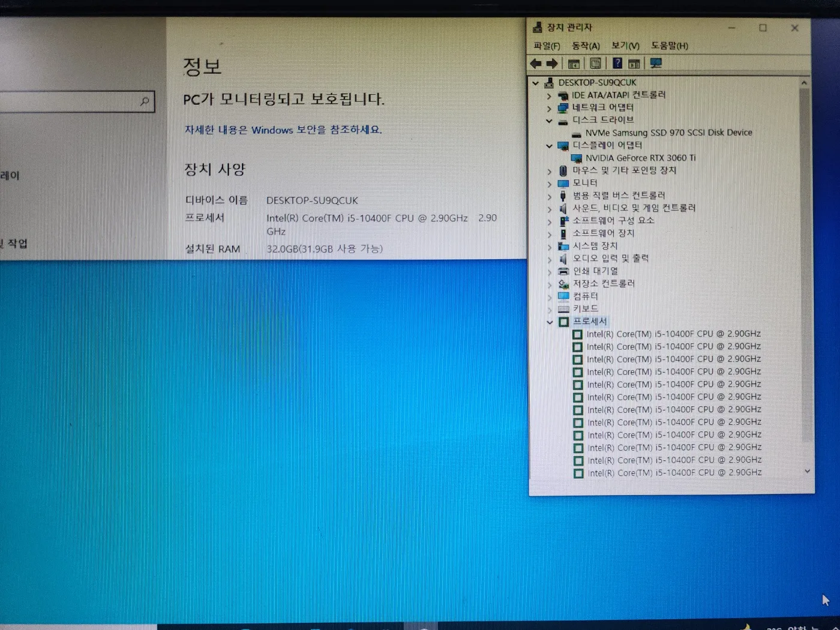Collapse the DESKTOP-SU9QCUK root node
This screenshot has height=630, width=840.
[x=535, y=83]
